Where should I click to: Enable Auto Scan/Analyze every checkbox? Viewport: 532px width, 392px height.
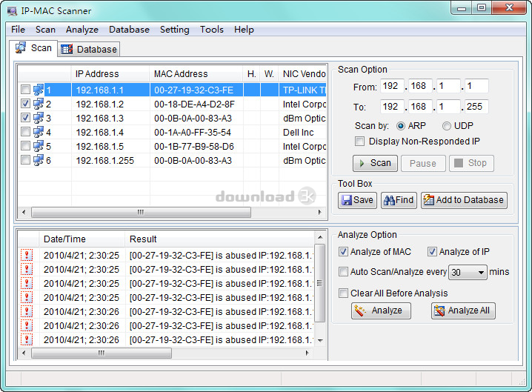[343, 272]
